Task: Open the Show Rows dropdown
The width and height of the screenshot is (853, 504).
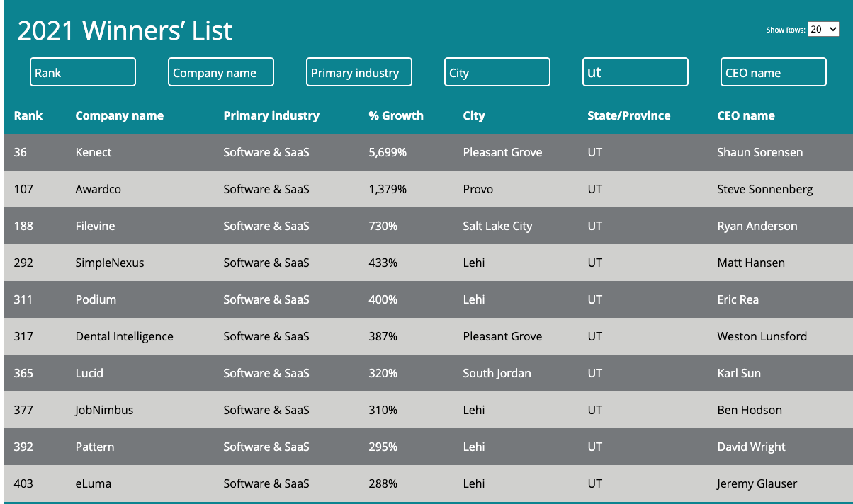Action: click(823, 29)
